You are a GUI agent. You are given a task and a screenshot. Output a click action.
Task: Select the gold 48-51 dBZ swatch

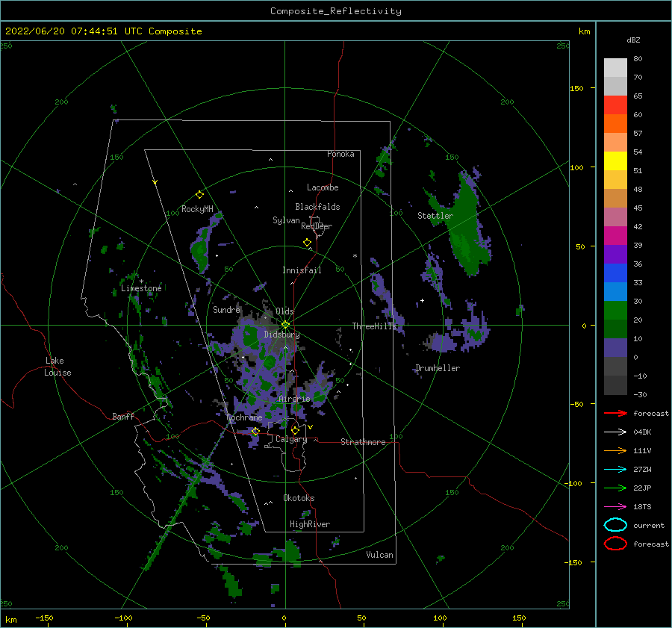click(x=615, y=180)
